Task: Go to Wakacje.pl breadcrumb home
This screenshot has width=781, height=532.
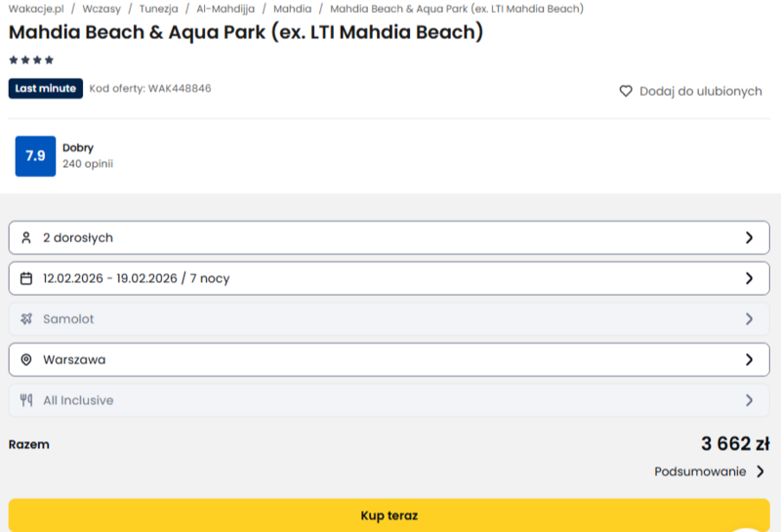Action: tap(35, 9)
